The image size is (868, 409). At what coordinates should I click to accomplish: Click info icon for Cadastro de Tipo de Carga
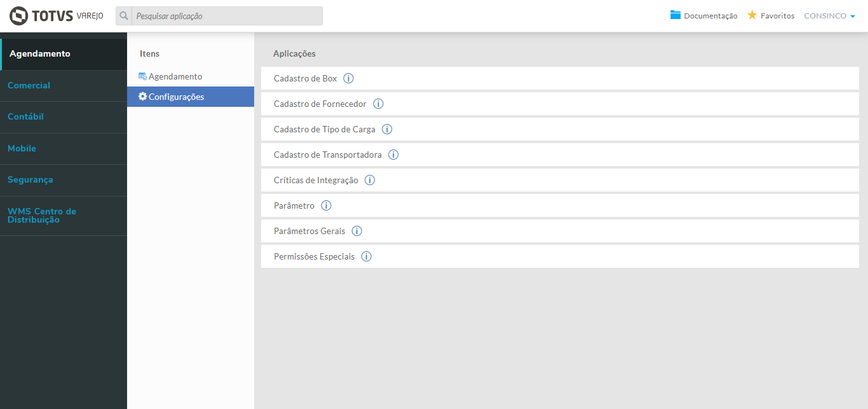[387, 129]
